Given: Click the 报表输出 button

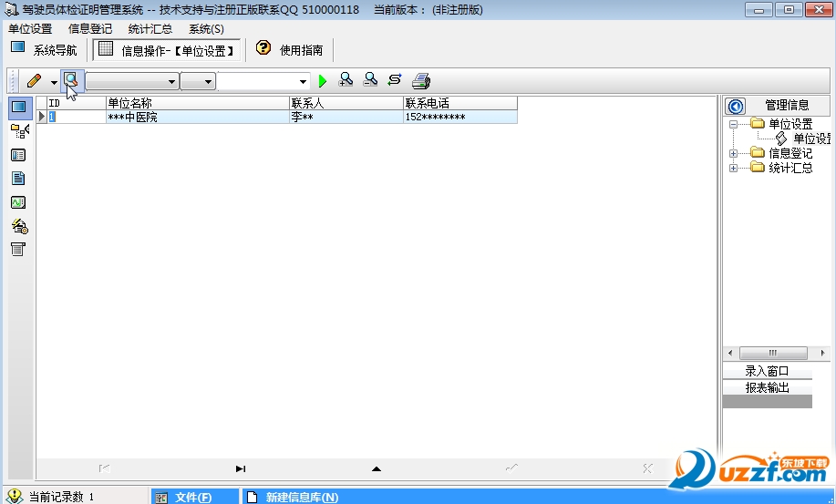Looking at the screenshot, I should tap(766, 387).
